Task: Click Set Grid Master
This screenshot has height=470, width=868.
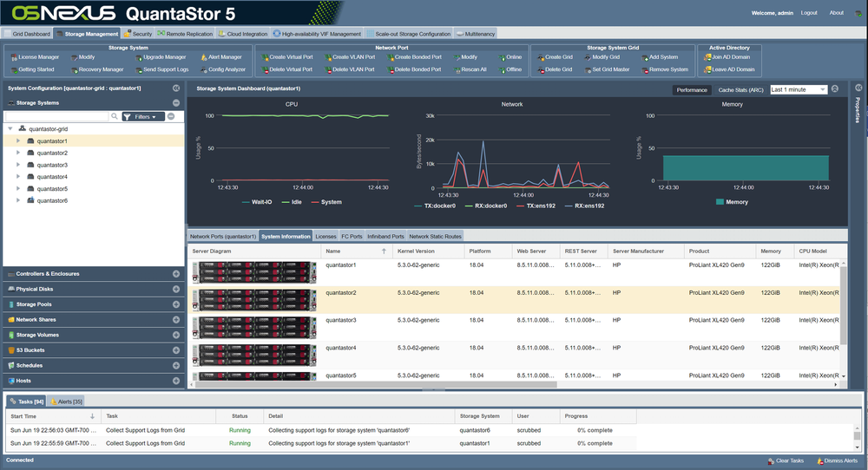Action: pos(608,69)
